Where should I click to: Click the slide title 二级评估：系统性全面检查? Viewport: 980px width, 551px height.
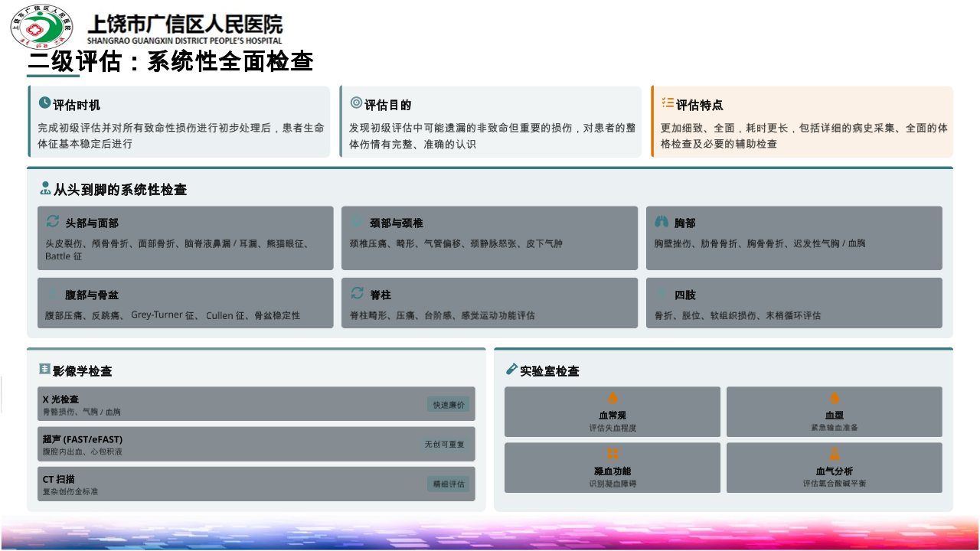tap(170, 61)
